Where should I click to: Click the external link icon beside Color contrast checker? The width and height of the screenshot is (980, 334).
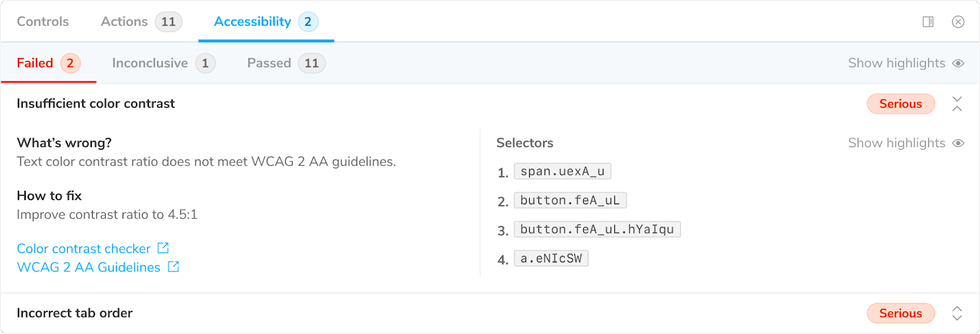coord(163,248)
